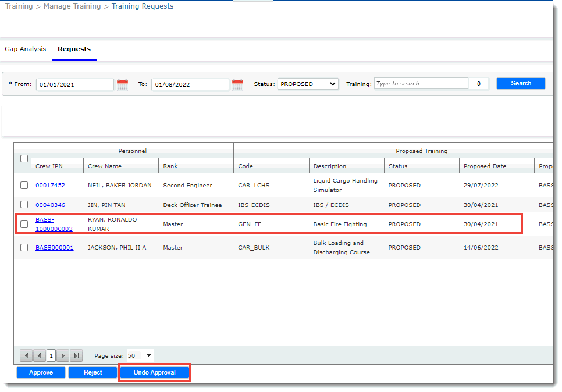Click the Reject button
Image resolution: width=562 pixels, height=392 pixels.
(x=93, y=372)
